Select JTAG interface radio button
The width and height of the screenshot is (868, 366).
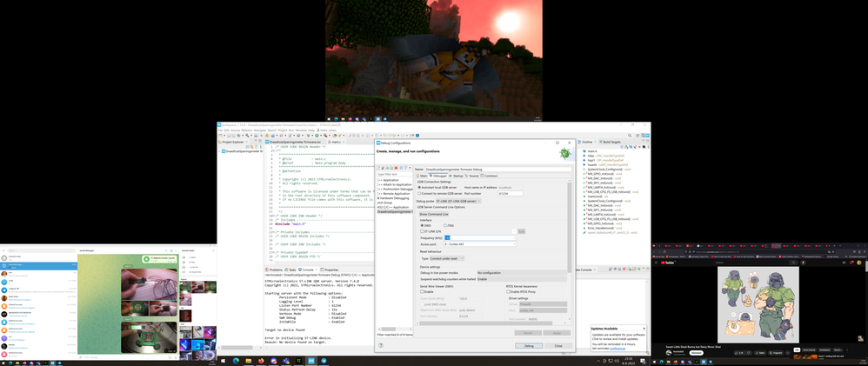(x=445, y=225)
